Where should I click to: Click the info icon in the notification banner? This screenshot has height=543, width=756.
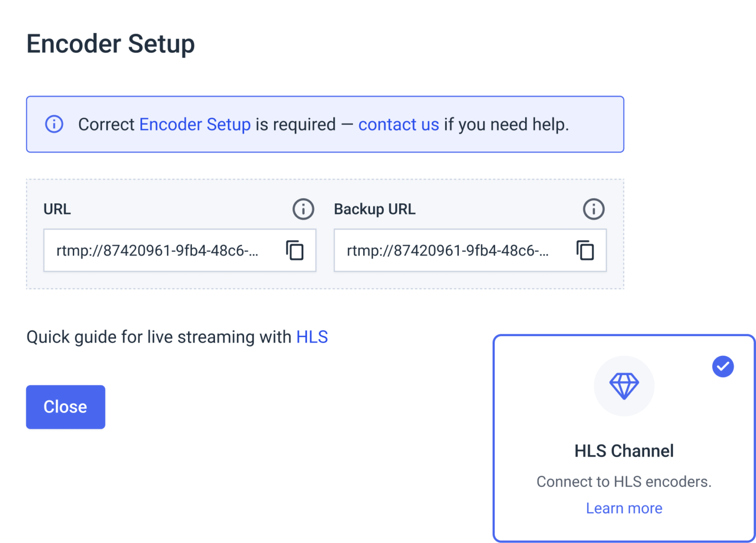pyautogui.click(x=54, y=124)
